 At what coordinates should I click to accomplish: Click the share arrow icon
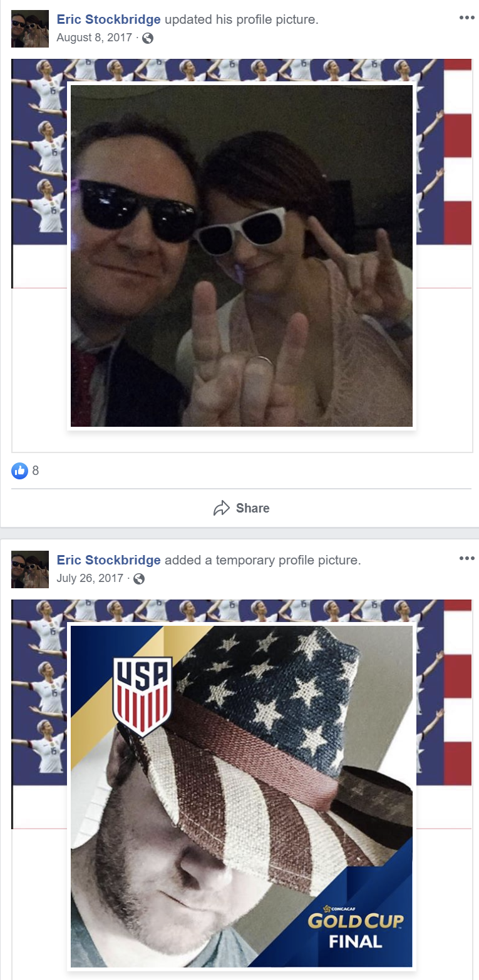(222, 508)
